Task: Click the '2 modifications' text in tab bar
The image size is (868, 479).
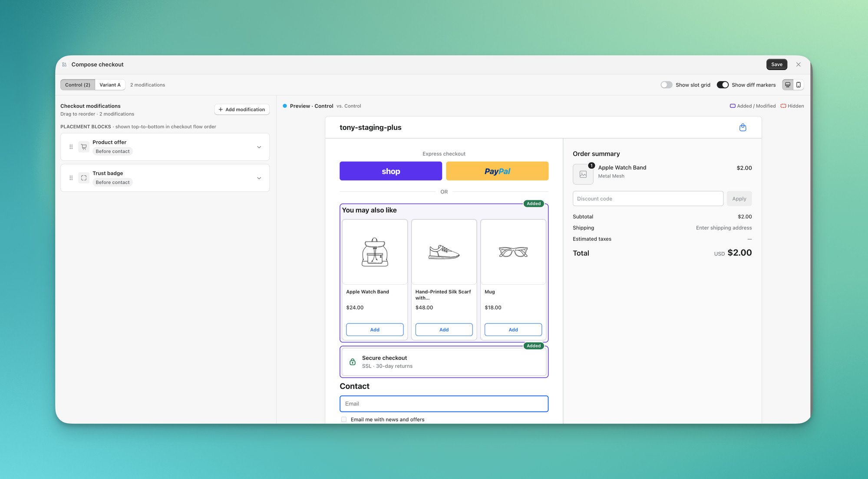Action: (x=148, y=85)
